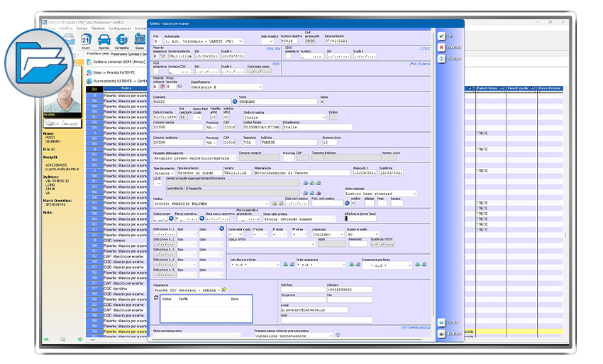Image resolution: width=603 pixels, height=364 pixels.
Task: Click the magnifier icon beside Data prova n. 1
Action: (221, 229)
